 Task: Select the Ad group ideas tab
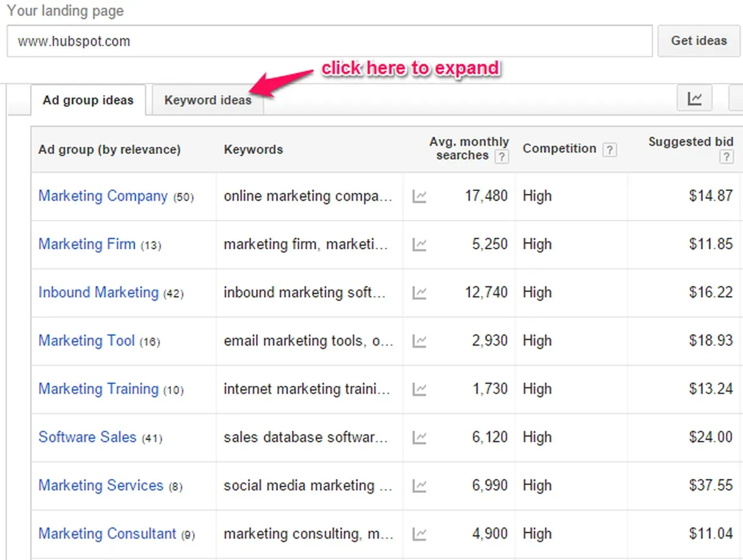(x=88, y=100)
